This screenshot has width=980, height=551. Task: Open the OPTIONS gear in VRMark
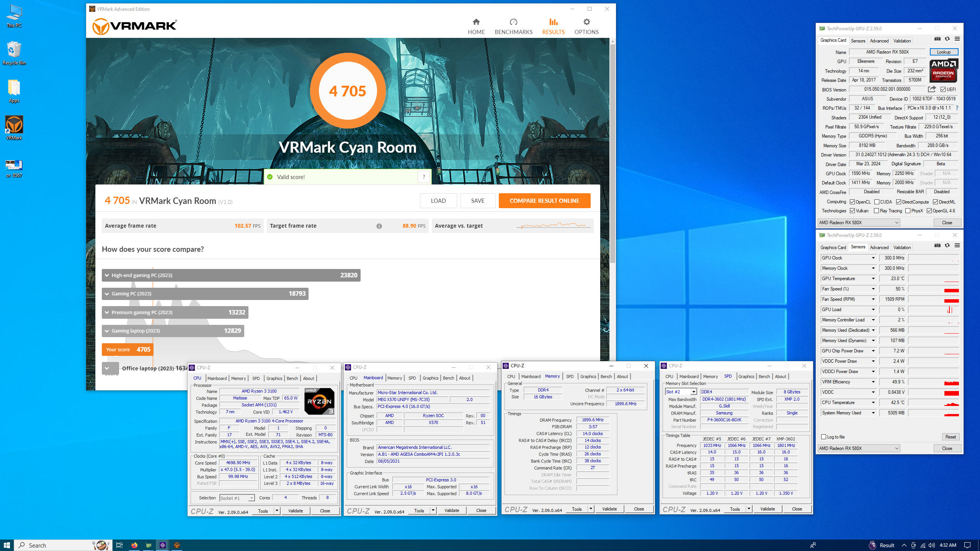[586, 26]
